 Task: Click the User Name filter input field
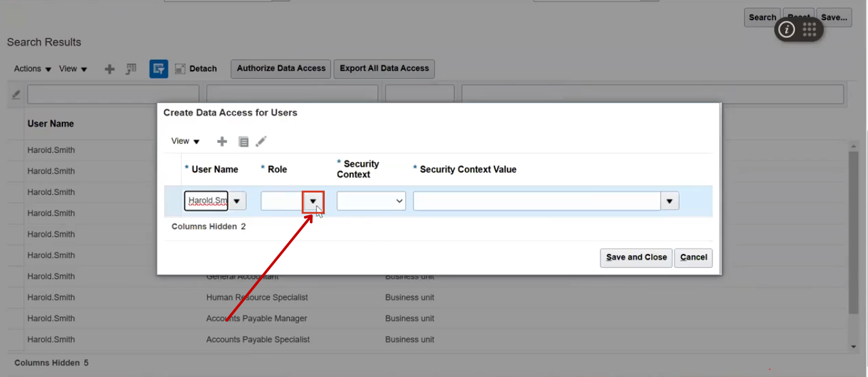113,94
